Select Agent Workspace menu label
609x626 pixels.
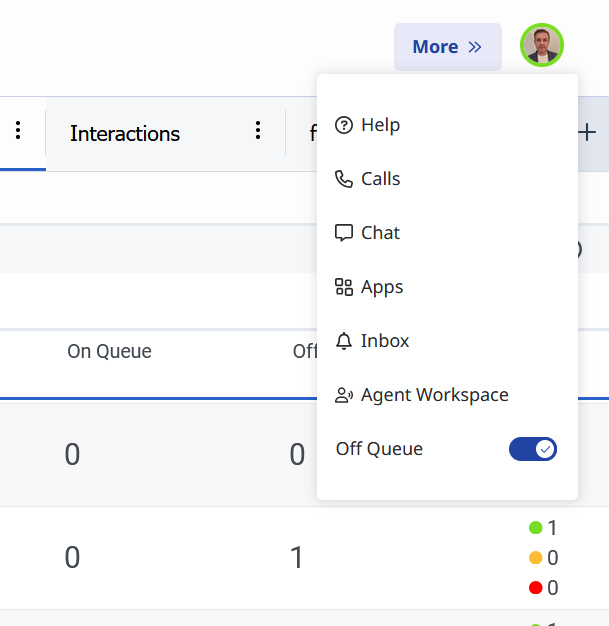point(435,395)
